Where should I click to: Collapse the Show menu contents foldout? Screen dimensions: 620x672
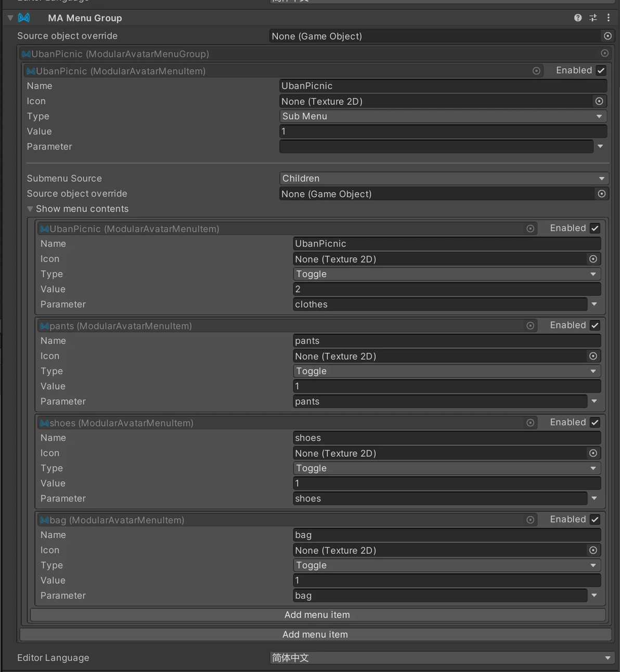coord(30,209)
